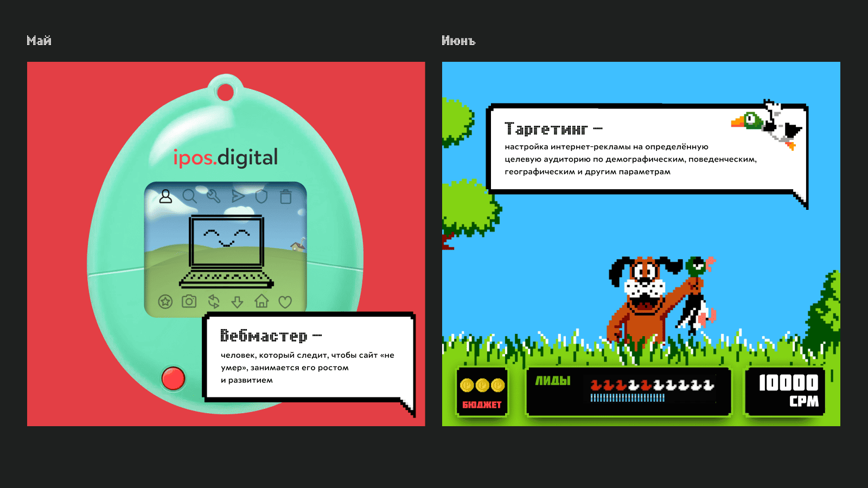
Task: Click the heart icon
Action: (x=285, y=301)
